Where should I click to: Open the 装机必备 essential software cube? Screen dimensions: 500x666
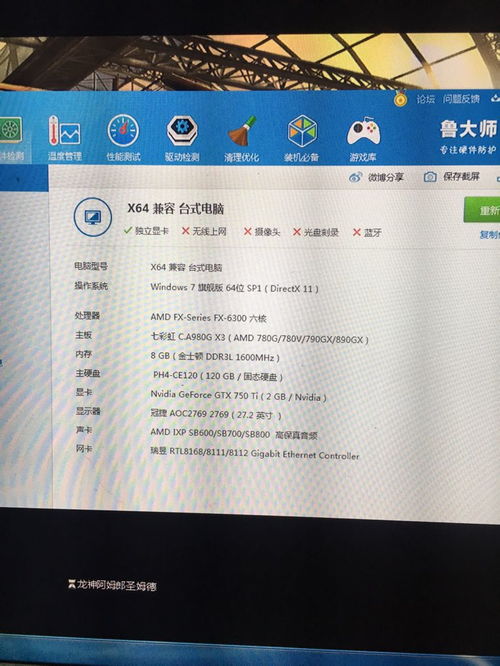302,139
